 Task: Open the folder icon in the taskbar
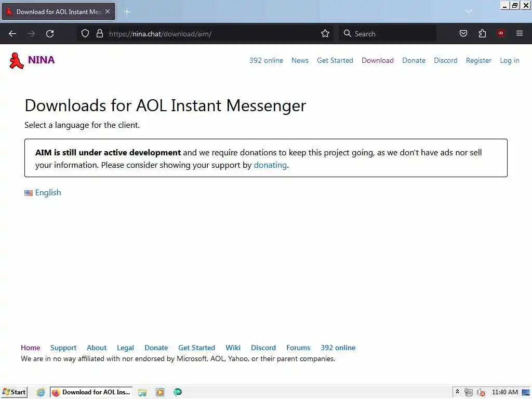click(x=142, y=393)
